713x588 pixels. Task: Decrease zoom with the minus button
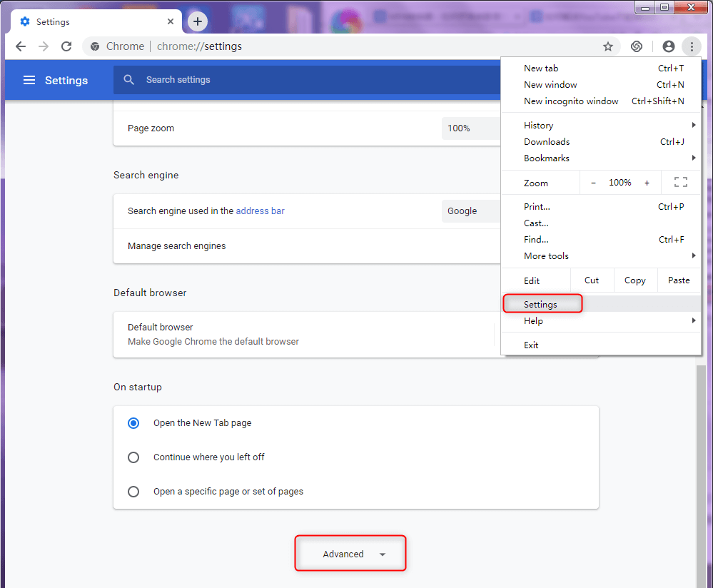pyautogui.click(x=593, y=183)
